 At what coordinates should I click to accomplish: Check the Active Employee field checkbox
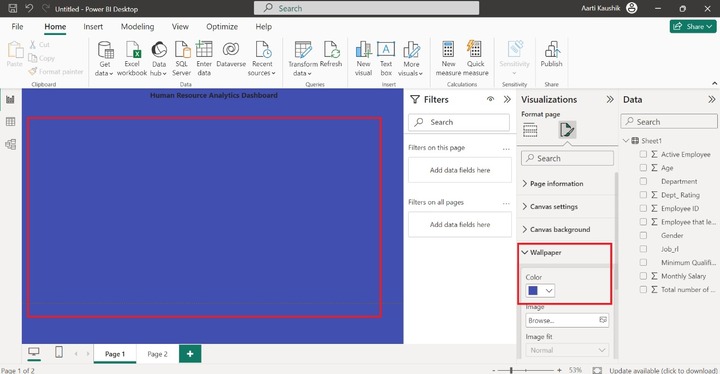[643, 154]
